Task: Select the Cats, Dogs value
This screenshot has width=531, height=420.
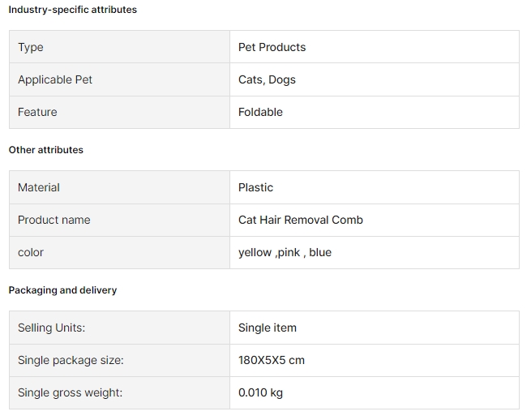Action: 267,79
